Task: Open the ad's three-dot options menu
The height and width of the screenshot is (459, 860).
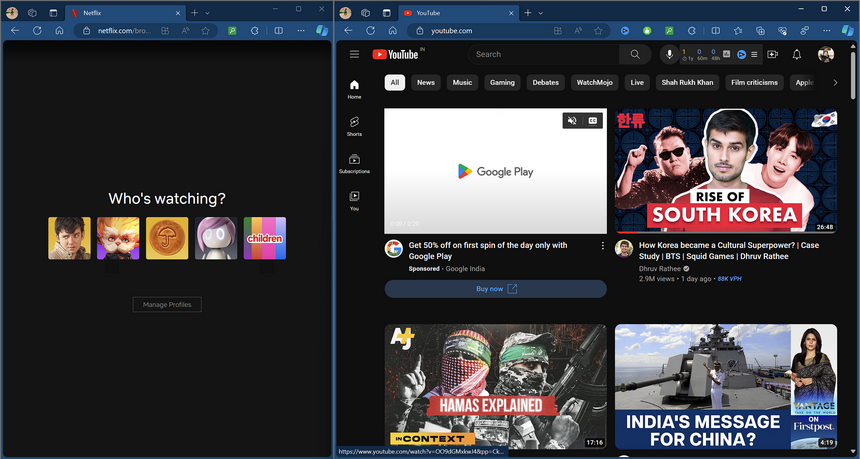Action: click(x=602, y=245)
